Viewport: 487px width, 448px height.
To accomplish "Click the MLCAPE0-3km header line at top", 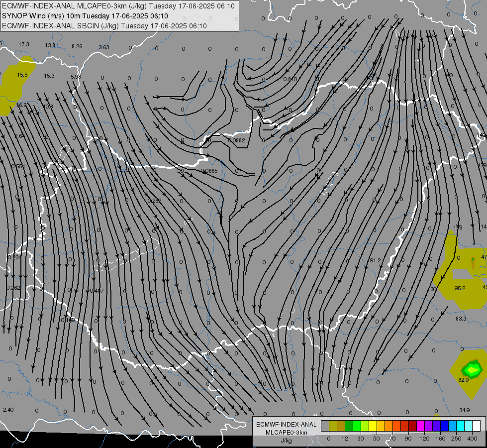I will click(118, 6).
